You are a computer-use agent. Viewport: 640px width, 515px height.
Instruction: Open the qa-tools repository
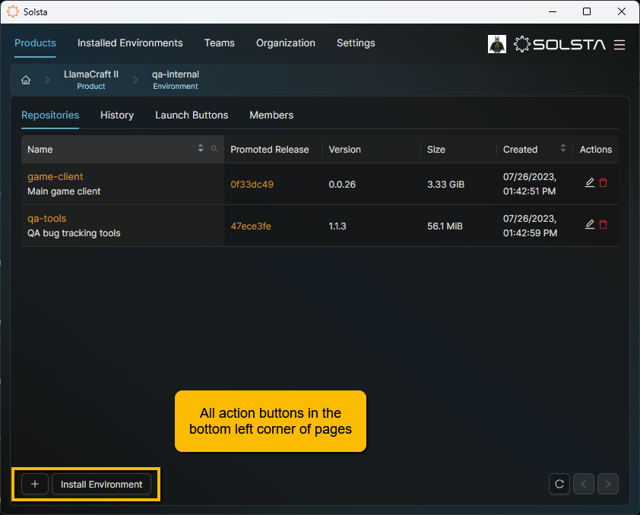tap(47, 218)
